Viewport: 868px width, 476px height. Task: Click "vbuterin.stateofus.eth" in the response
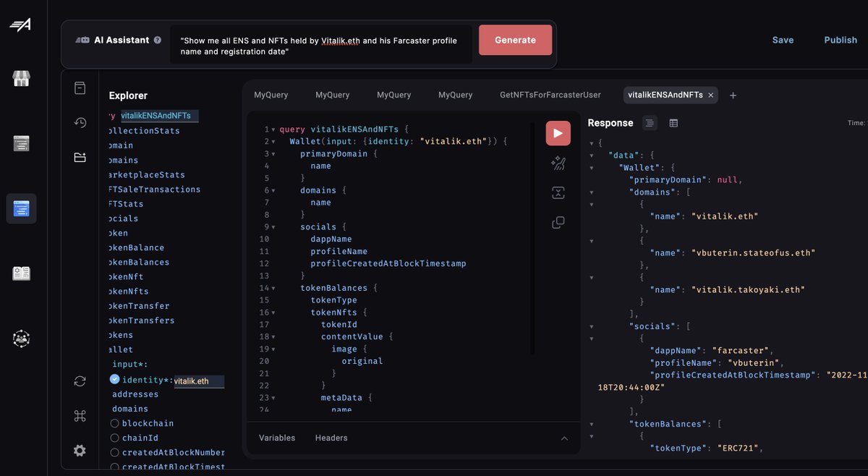[x=754, y=253]
